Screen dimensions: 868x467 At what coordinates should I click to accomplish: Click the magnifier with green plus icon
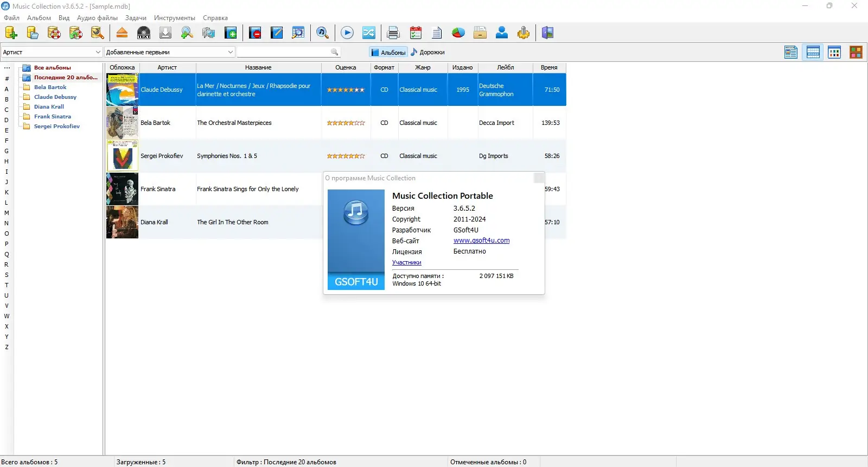coord(187,33)
